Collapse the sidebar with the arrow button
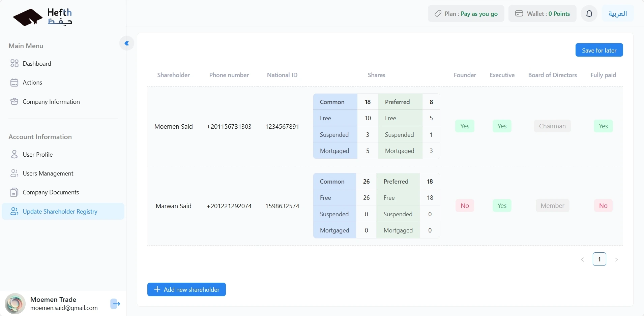The image size is (644, 316). [127, 43]
